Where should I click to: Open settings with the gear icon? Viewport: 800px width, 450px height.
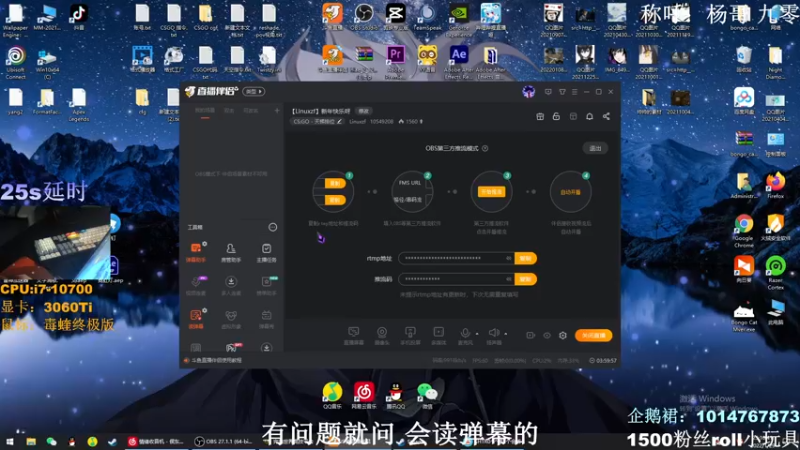[563, 335]
